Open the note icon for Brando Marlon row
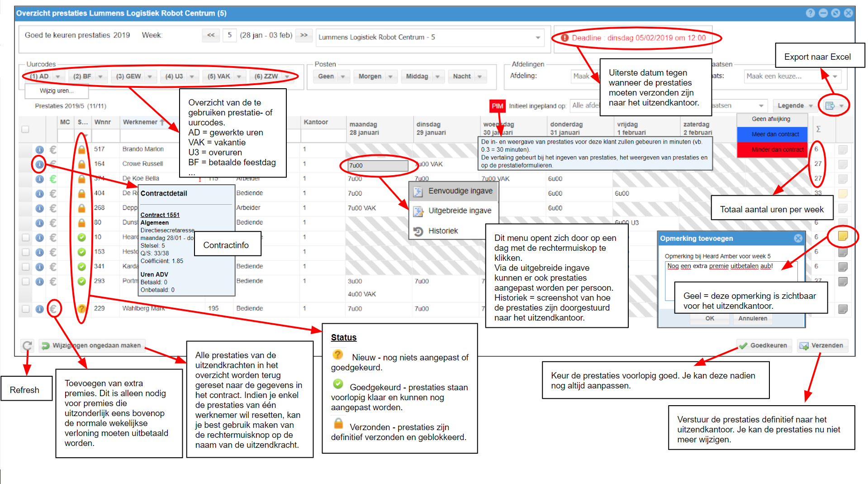Screen dimensions: 868x484 pyautogui.click(x=843, y=149)
